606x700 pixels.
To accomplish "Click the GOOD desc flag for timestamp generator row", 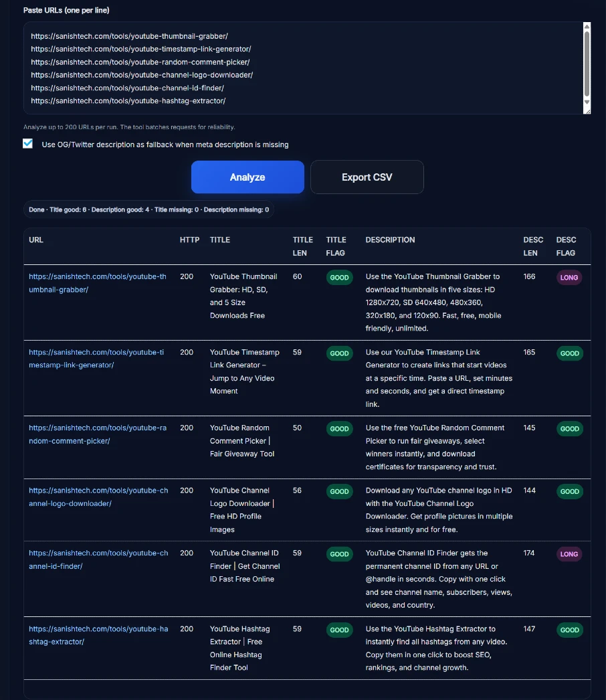I will pyautogui.click(x=569, y=353).
